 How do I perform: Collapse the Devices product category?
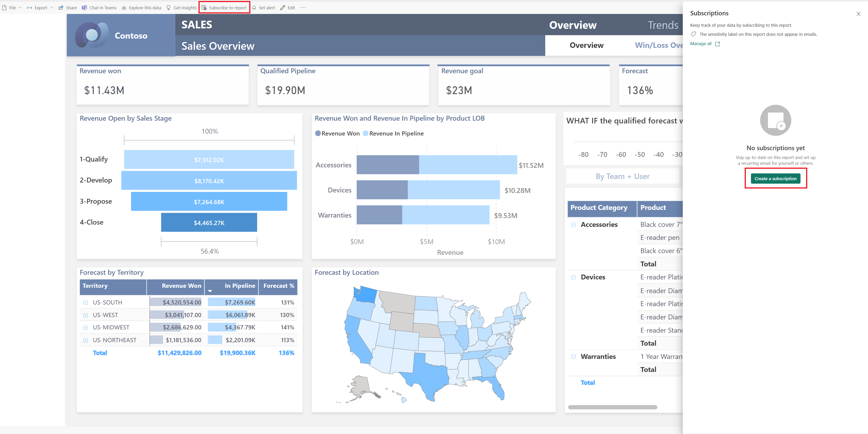click(x=573, y=277)
